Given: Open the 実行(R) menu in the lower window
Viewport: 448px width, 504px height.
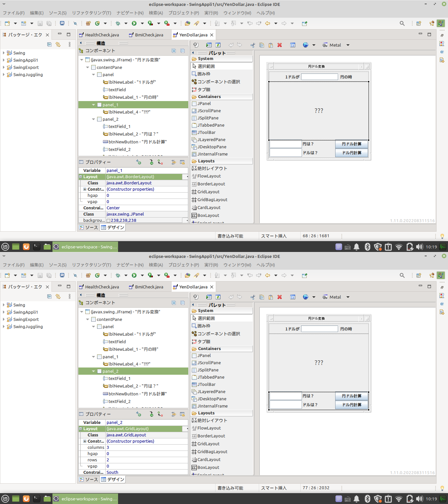Looking at the screenshot, I should (211, 265).
